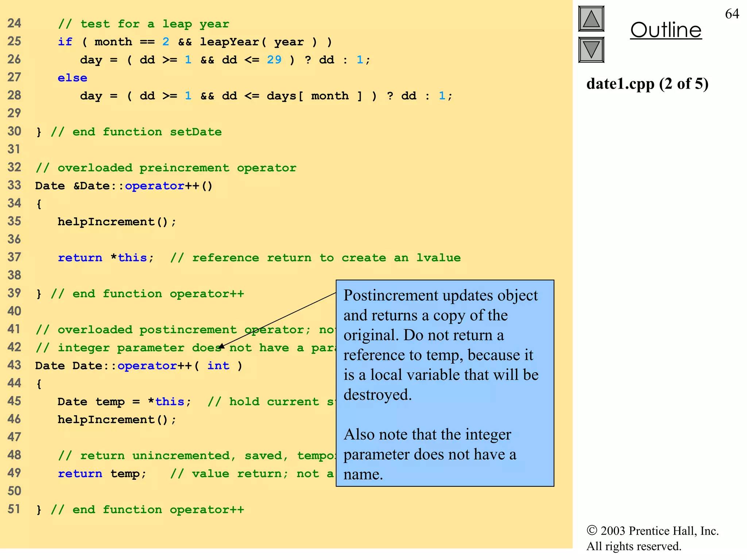Click line number 43

(x=14, y=365)
